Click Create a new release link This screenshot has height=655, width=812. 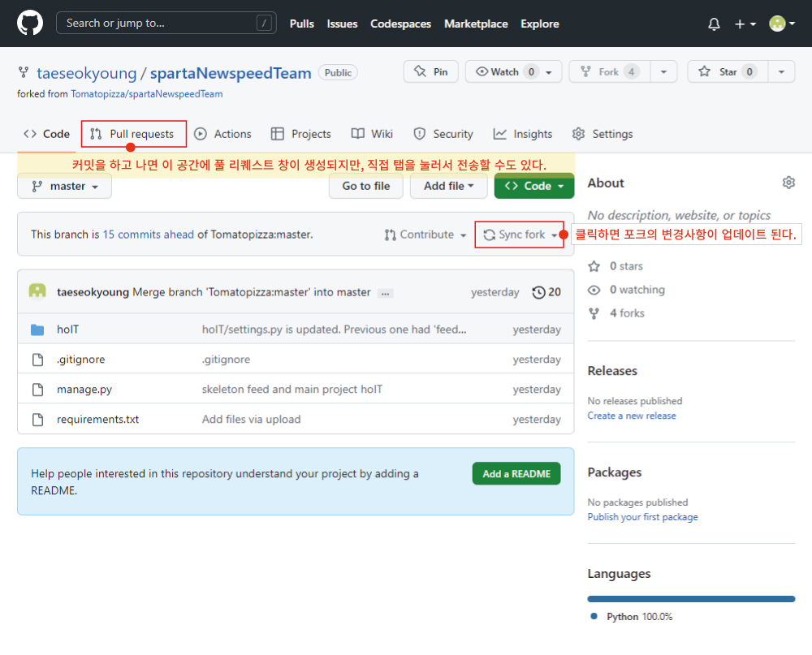click(632, 416)
